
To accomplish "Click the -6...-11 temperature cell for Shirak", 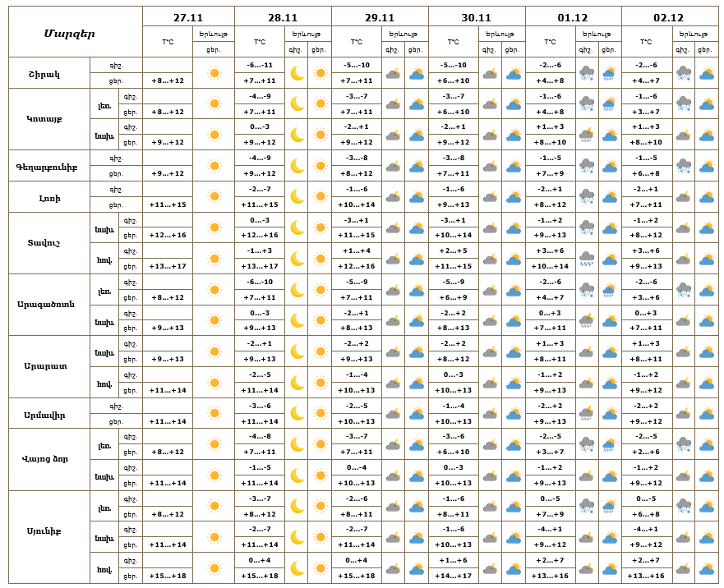I will tap(259, 65).
